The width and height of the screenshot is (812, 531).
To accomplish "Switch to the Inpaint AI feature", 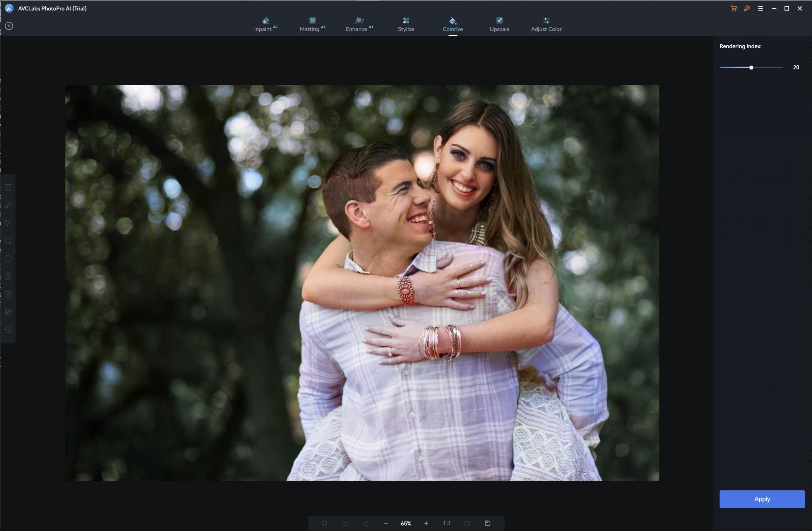I will tap(266, 24).
